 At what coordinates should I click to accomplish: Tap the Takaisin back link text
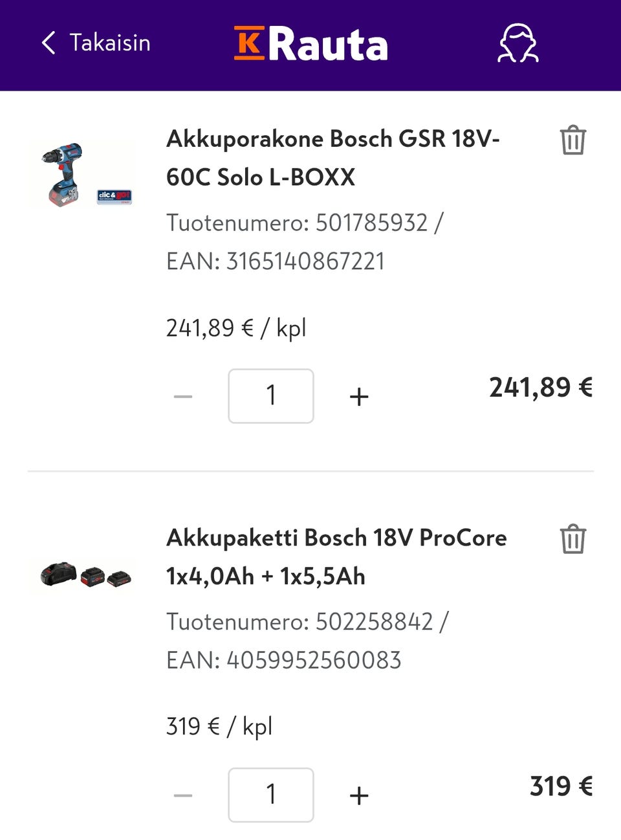[x=110, y=43]
